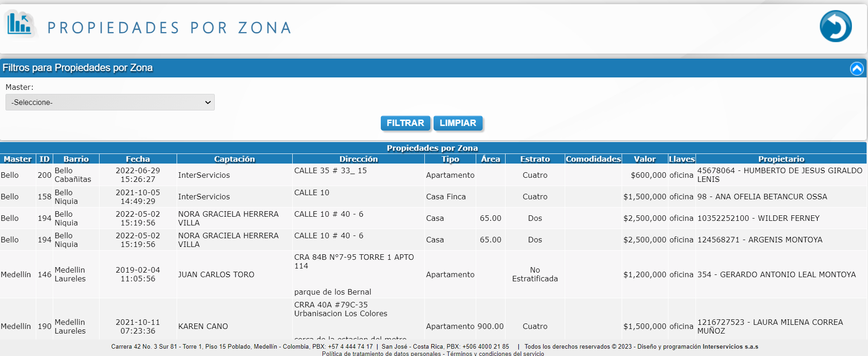The width and height of the screenshot is (868, 356).
Task: Open the Master dropdown selector
Action: [110, 102]
